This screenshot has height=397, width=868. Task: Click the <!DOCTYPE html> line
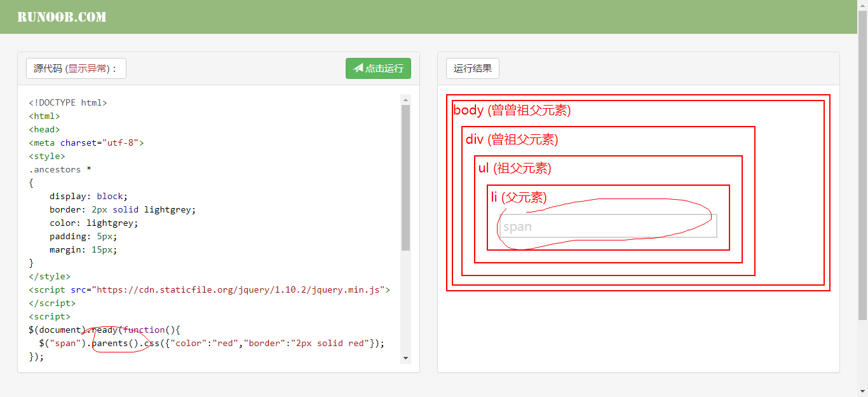tap(68, 102)
